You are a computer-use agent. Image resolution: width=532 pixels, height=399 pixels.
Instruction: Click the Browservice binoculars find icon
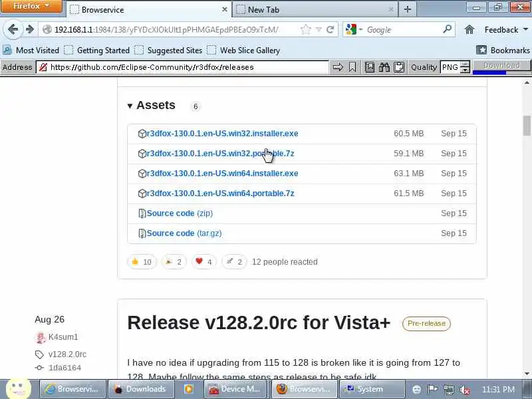point(384,67)
